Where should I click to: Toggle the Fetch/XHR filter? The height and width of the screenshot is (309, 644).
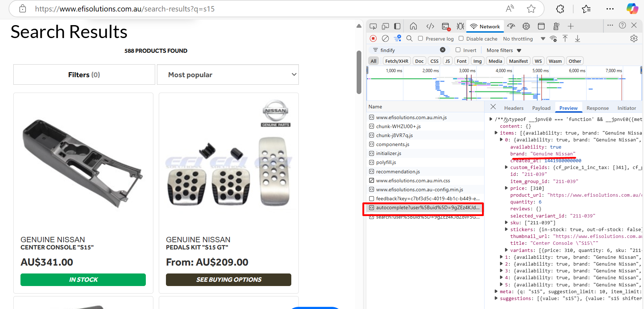pos(397,61)
